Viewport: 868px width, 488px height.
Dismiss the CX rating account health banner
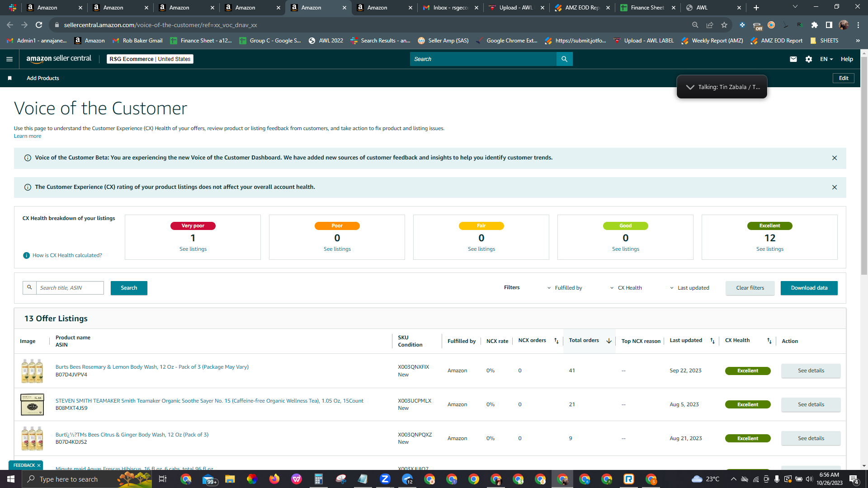tap(835, 188)
